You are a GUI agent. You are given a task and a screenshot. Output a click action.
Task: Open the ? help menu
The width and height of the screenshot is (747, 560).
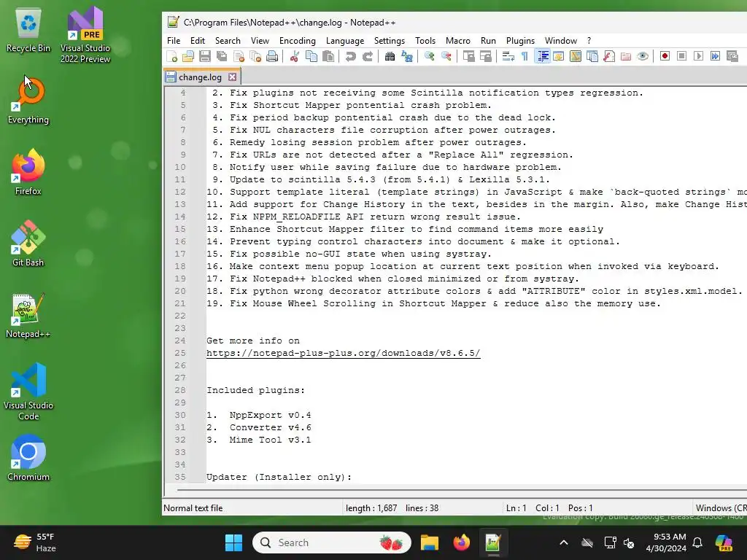click(589, 41)
